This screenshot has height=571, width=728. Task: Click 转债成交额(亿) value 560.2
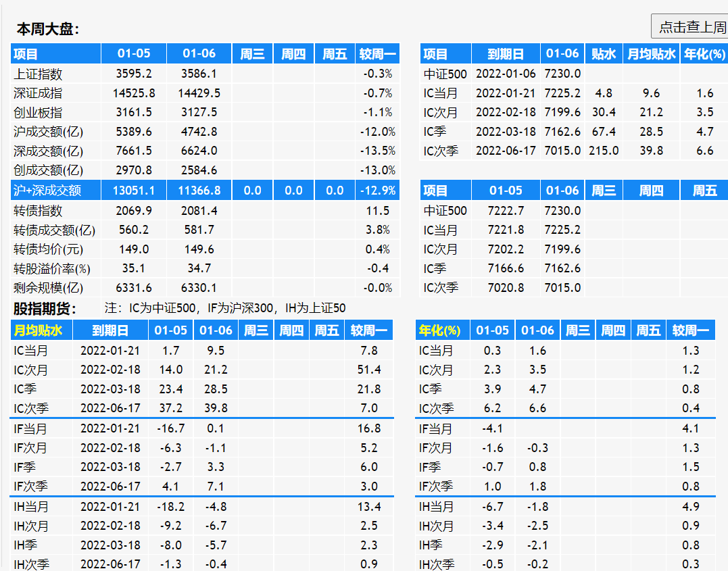click(x=134, y=230)
